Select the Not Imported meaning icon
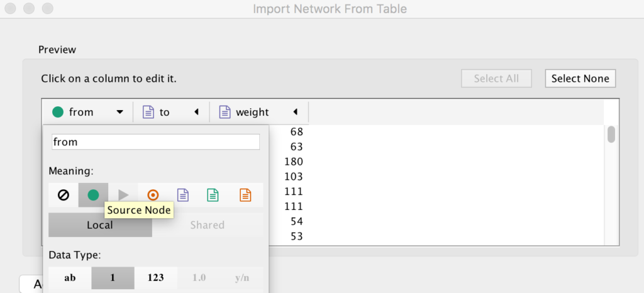The width and height of the screenshot is (644, 293). pos(64,195)
